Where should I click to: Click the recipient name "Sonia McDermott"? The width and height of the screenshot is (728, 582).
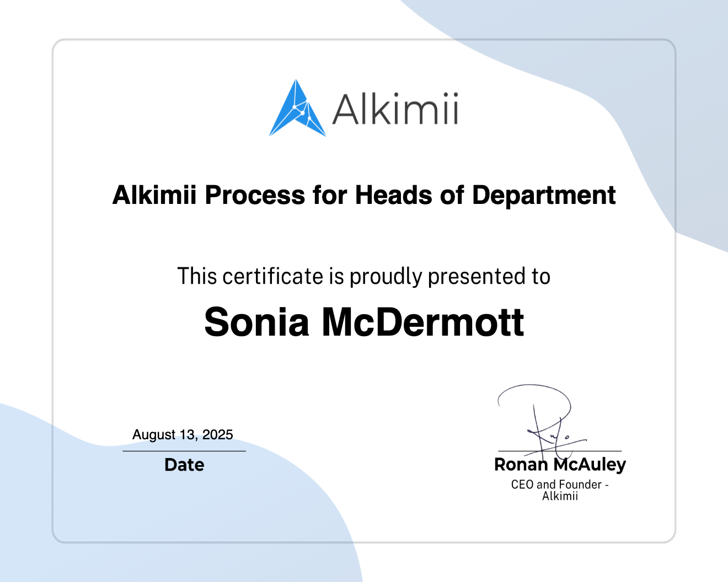(x=364, y=322)
